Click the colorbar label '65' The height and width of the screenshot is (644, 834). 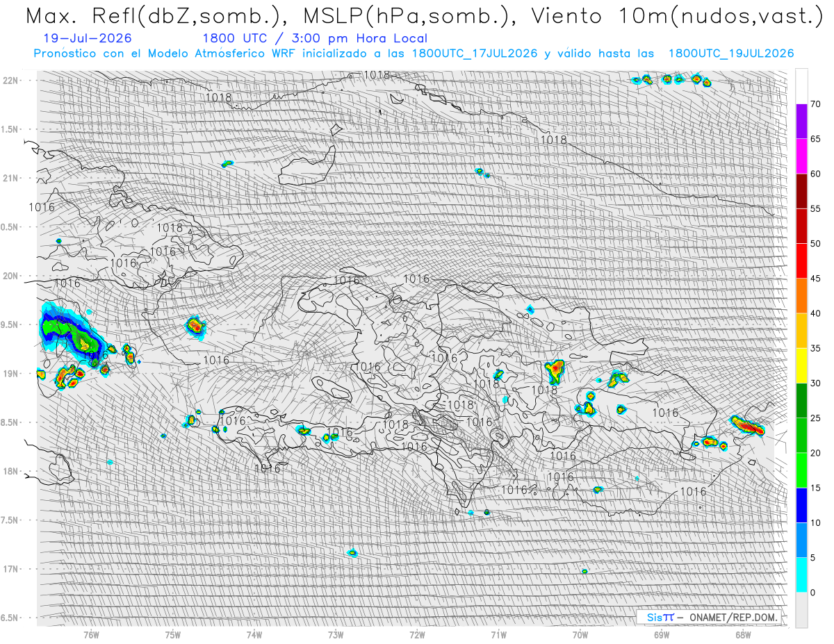pos(815,139)
